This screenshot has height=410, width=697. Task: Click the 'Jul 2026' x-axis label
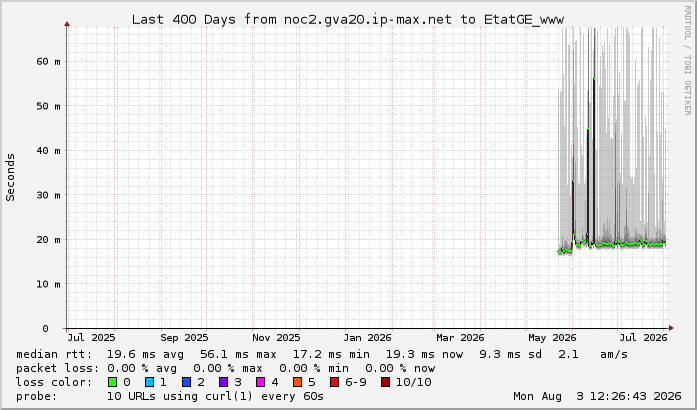click(644, 338)
